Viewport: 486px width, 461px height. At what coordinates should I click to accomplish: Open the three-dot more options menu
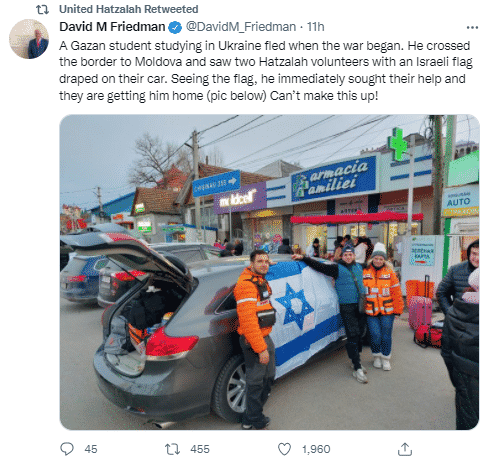click(x=472, y=27)
